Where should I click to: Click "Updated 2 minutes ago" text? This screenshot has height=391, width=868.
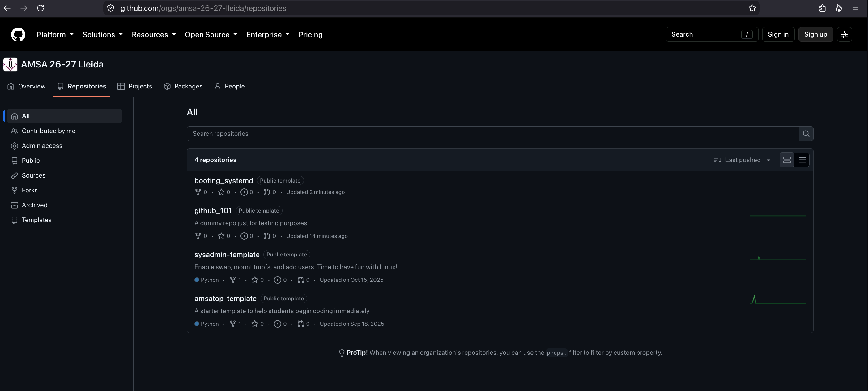315,192
